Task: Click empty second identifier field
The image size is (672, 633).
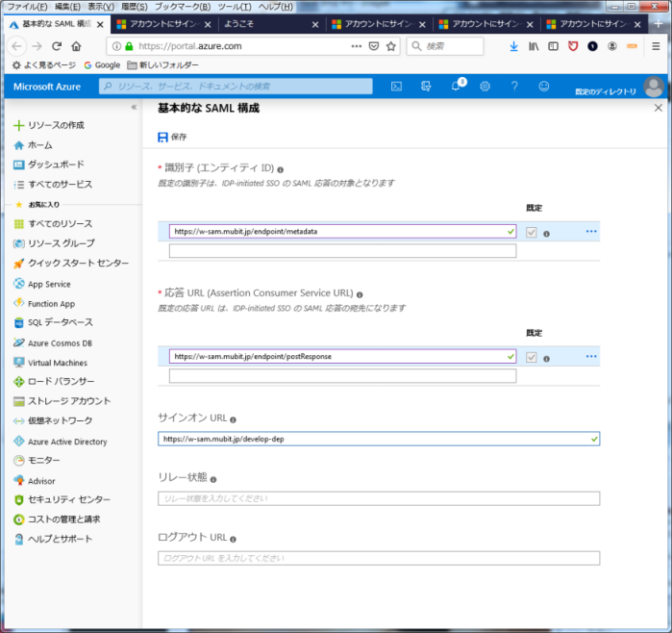Action: point(342,251)
